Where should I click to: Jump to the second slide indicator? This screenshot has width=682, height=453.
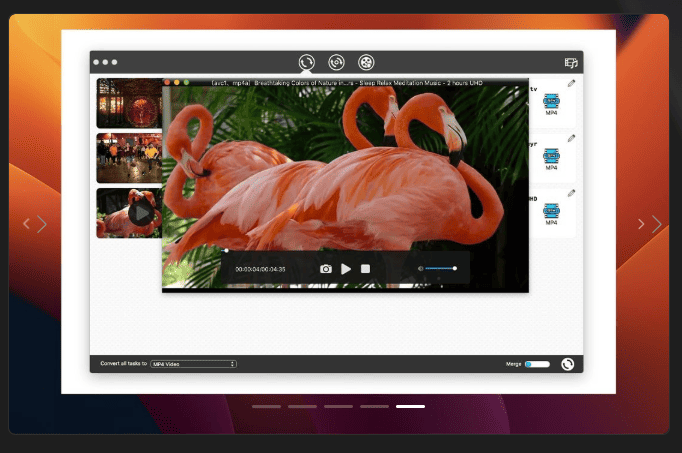(302, 406)
